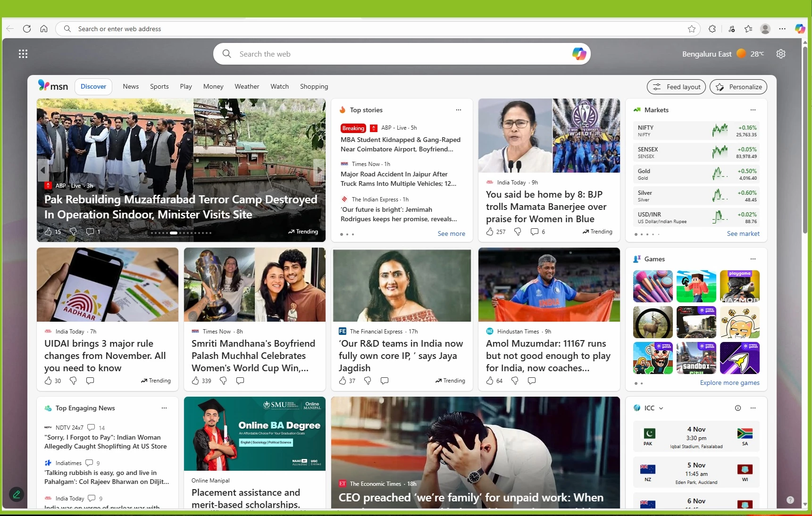Open PAK vs SA 4 Nov match

[x=696, y=436]
